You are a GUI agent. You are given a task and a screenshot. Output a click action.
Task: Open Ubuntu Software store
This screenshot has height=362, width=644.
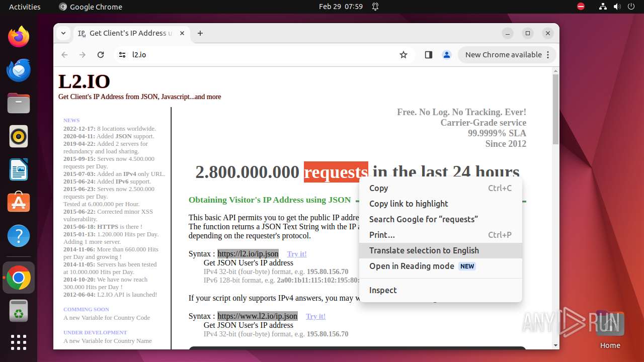click(19, 203)
